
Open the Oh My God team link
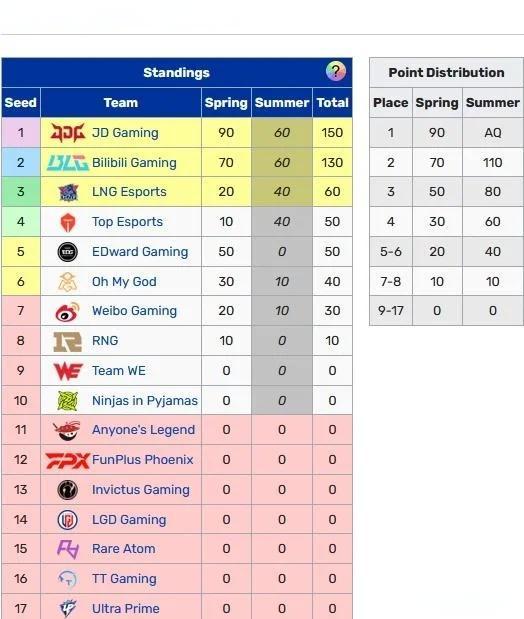[x=124, y=281]
